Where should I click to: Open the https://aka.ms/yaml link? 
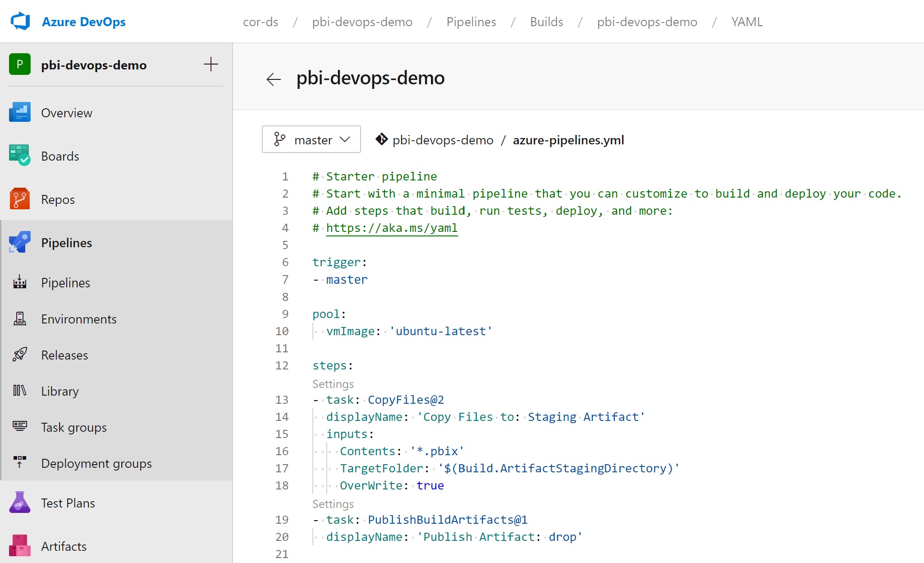click(391, 228)
